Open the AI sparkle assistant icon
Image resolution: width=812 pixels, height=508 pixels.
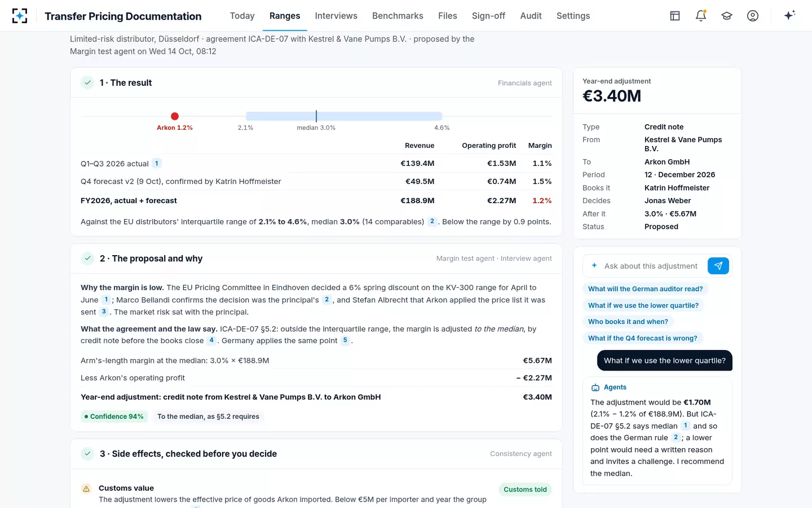(789, 15)
